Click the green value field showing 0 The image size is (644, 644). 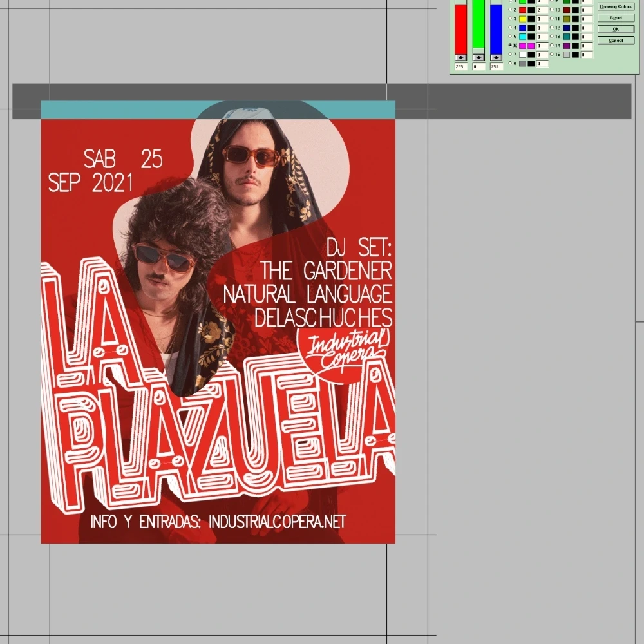tap(479, 66)
